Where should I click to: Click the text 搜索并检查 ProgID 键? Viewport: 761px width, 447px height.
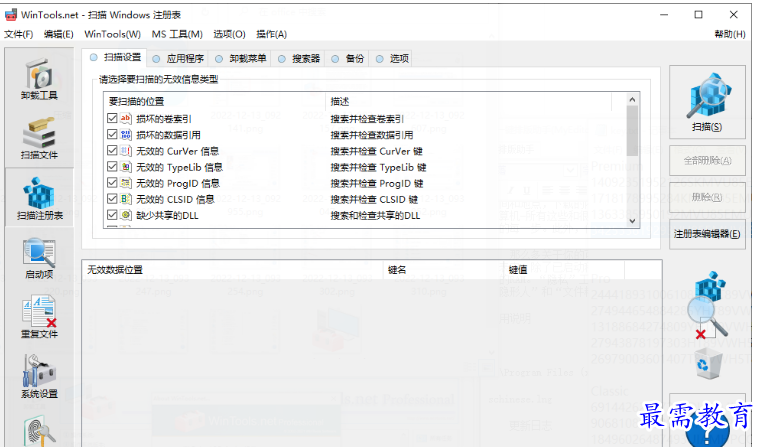(x=377, y=183)
